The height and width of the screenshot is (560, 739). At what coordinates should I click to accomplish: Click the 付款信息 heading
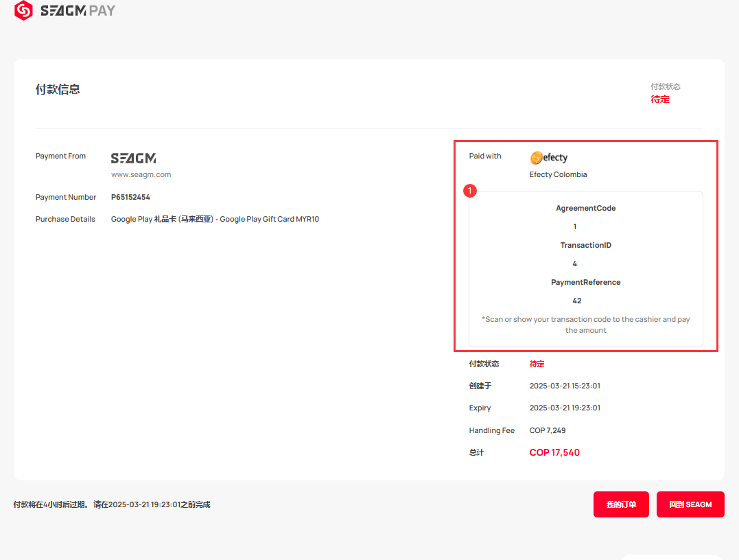58,89
